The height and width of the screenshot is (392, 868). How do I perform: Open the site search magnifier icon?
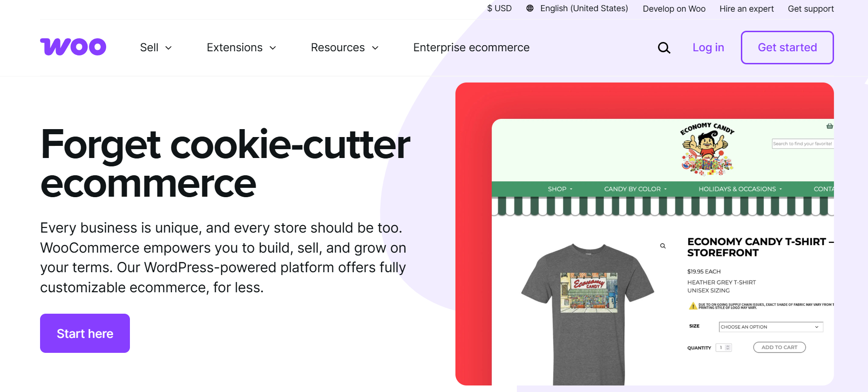tap(664, 48)
